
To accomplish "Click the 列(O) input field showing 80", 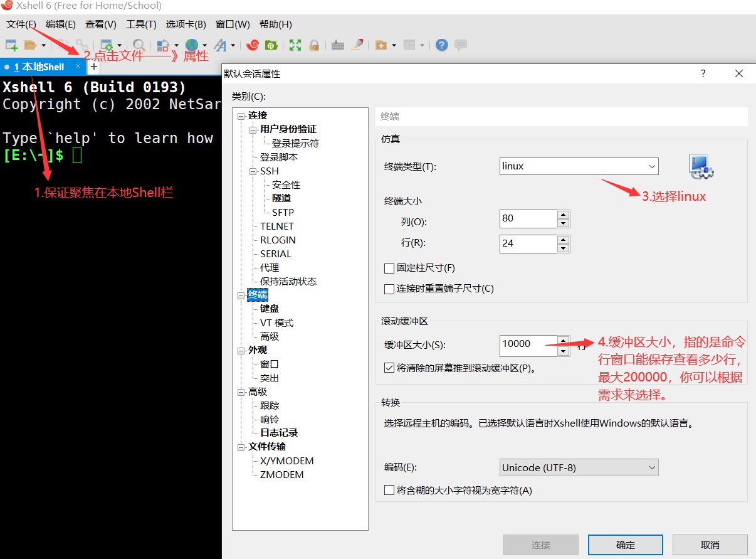I will [528, 218].
